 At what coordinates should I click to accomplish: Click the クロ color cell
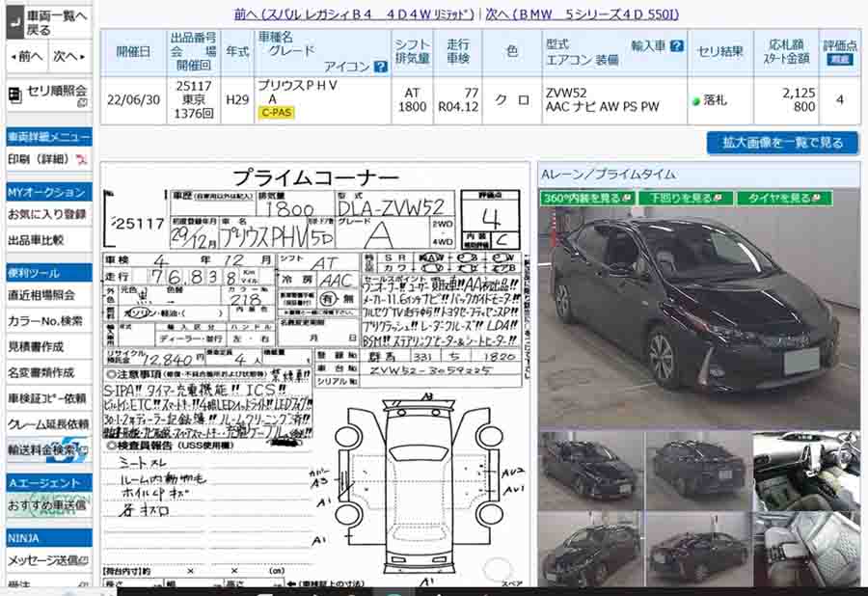tap(512, 100)
